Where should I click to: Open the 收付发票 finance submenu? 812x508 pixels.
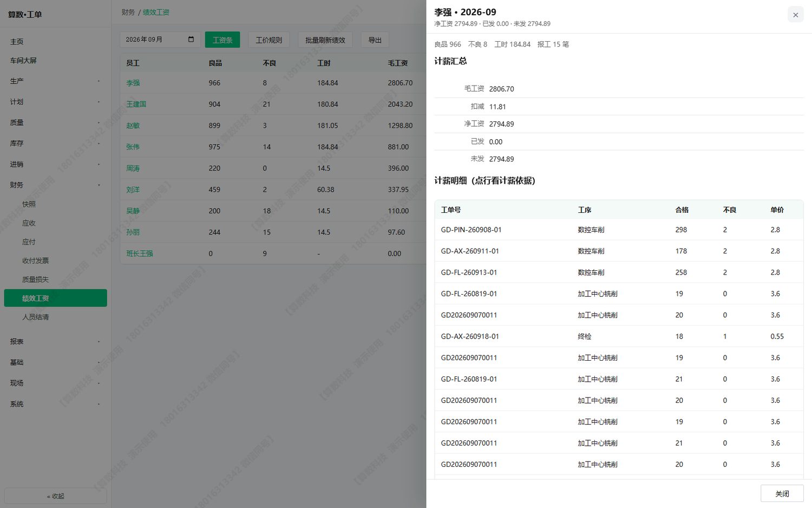coord(55,260)
